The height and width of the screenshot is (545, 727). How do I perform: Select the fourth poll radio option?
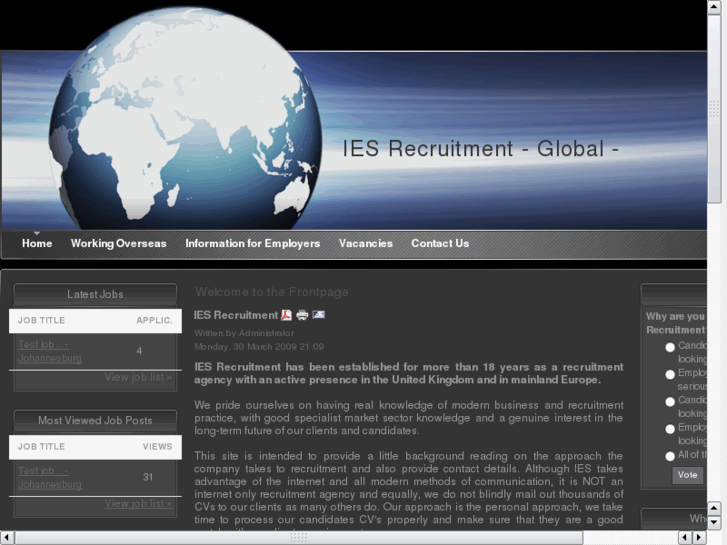click(x=670, y=429)
